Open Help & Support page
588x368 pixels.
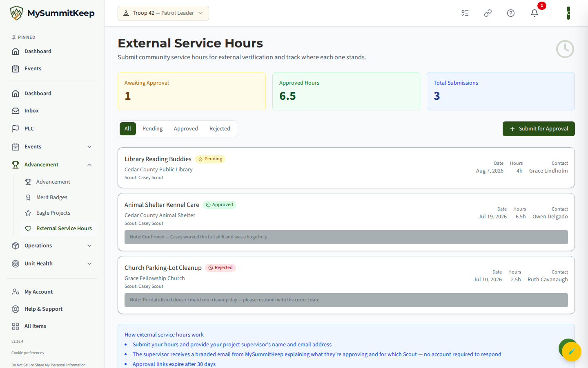point(52,309)
